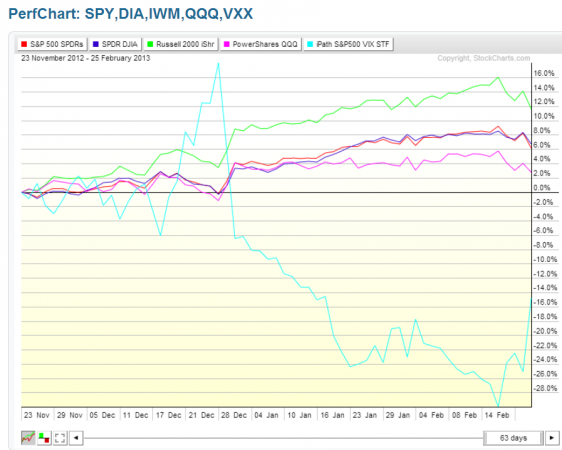
Task: Click the 16.0% y-axis label
Action: click(544, 73)
